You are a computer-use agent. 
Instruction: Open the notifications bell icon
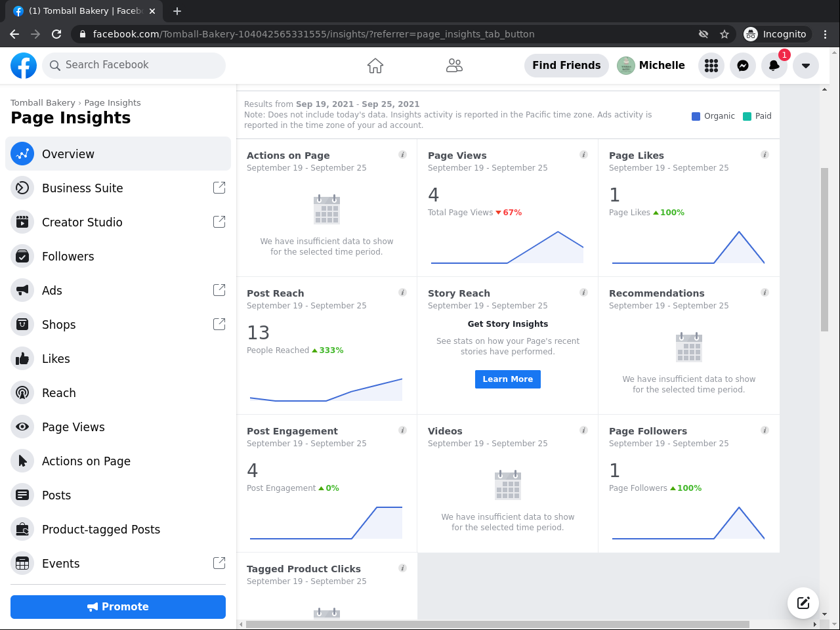[774, 66]
